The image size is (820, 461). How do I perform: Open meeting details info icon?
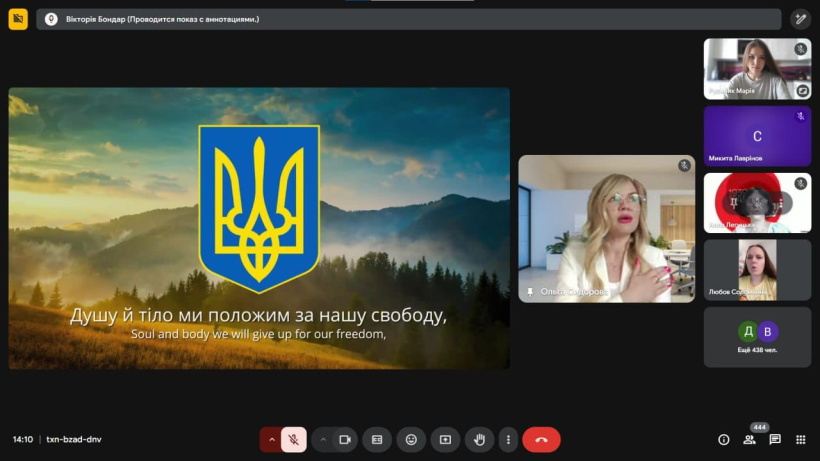coord(724,440)
